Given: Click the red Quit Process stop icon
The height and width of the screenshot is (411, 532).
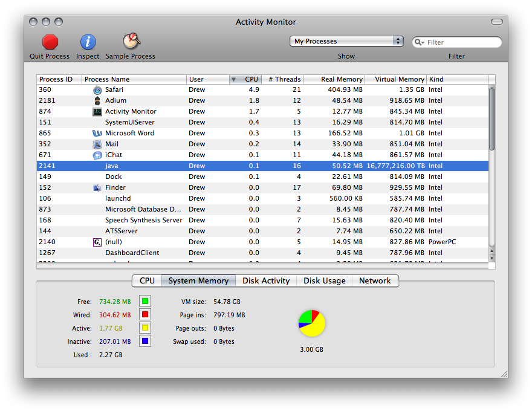Looking at the screenshot, I should [50, 42].
